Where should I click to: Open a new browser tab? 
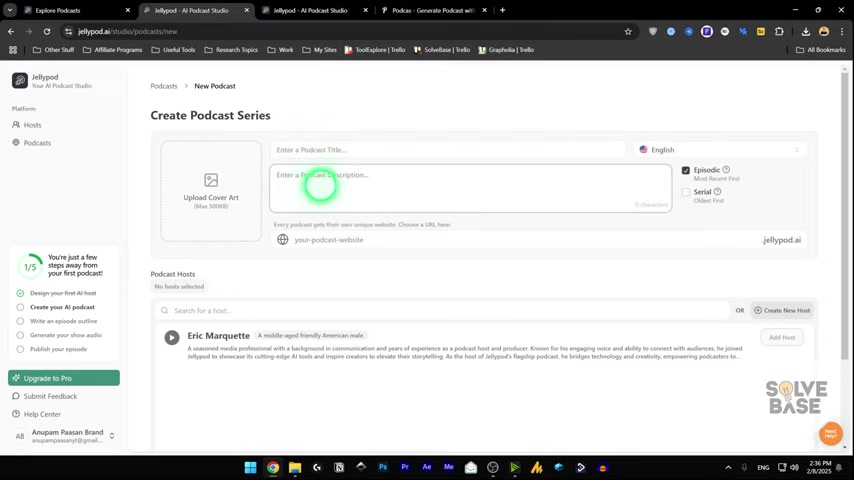tap(502, 10)
